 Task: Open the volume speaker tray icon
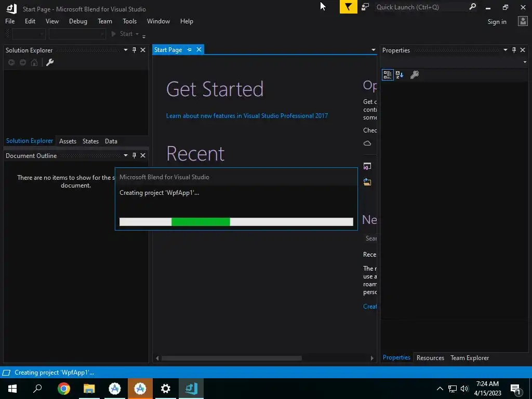464,389
